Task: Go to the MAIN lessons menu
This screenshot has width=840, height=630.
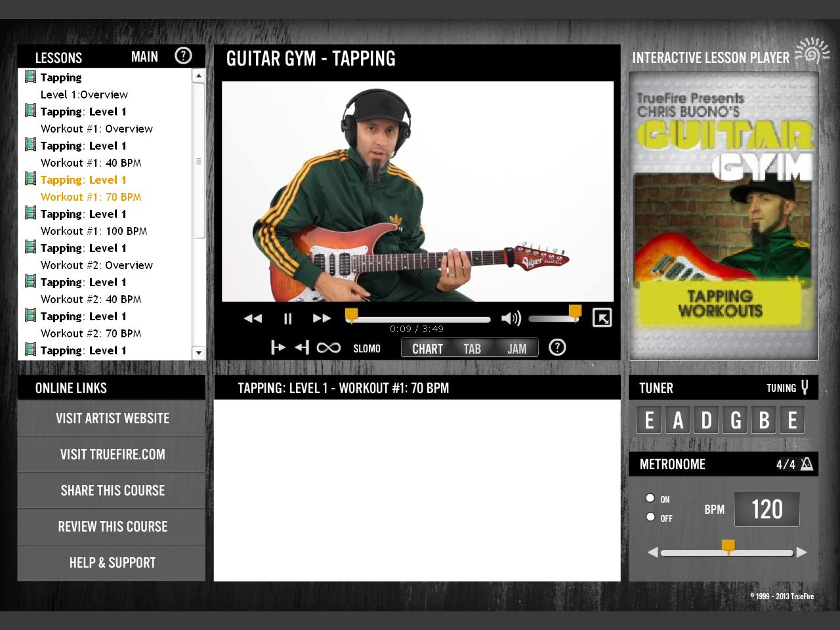Action: click(144, 57)
